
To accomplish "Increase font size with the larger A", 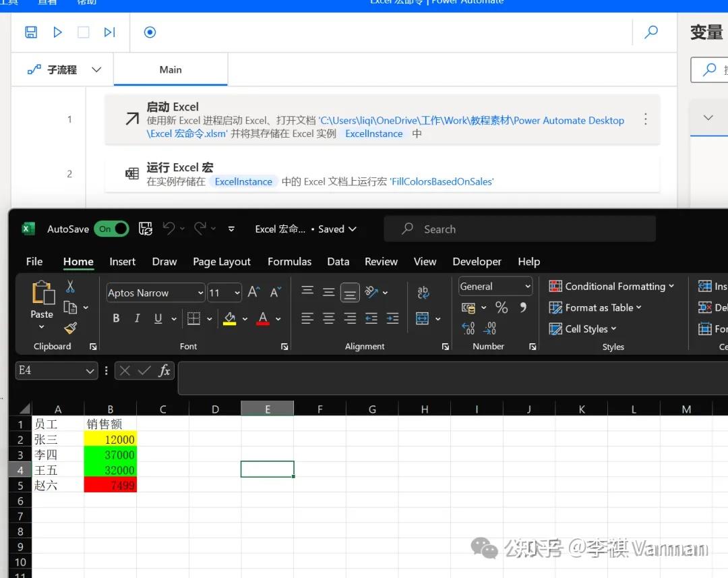I will [x=253, y=292].
